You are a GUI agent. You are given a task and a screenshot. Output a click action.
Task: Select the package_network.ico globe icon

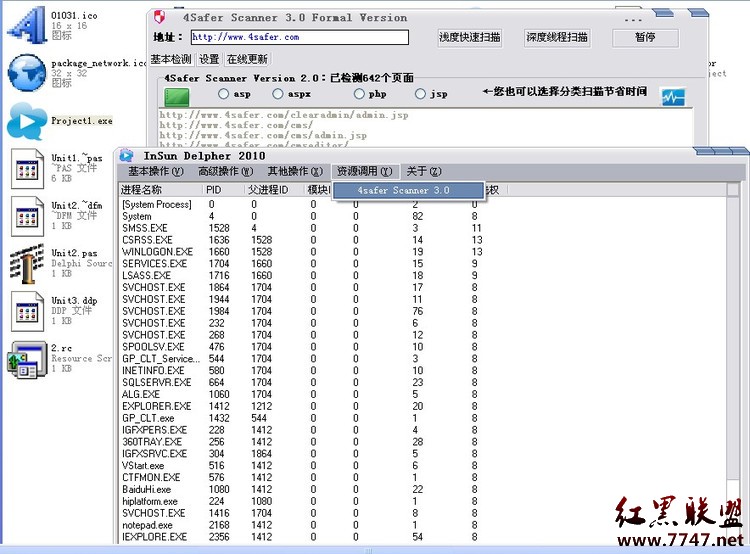click(x=27, y=73)
